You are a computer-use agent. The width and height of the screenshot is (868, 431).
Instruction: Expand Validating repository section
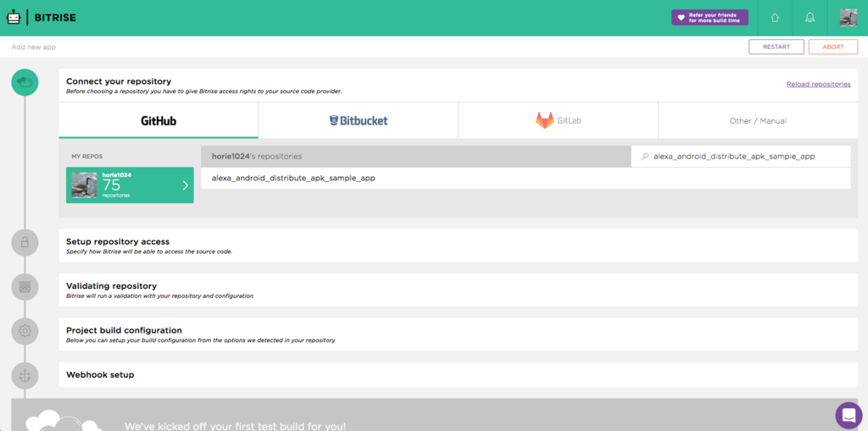click(x=459, y=290)
